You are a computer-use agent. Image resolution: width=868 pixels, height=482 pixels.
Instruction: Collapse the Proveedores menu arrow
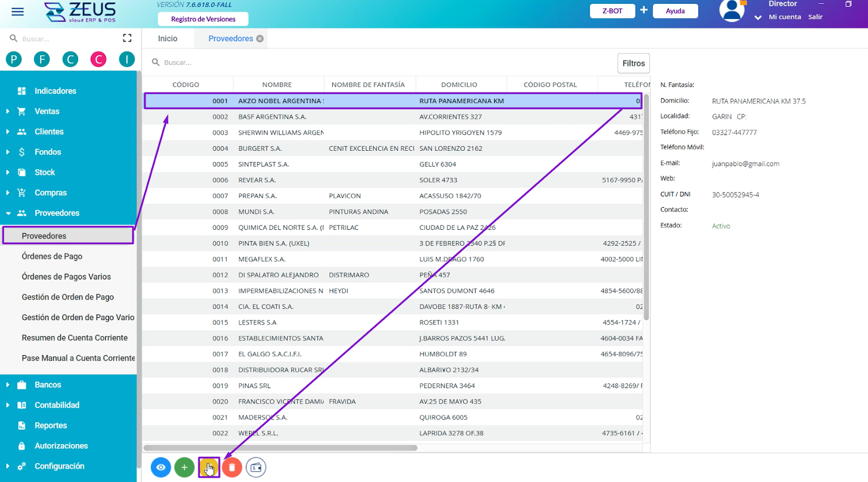8,213
